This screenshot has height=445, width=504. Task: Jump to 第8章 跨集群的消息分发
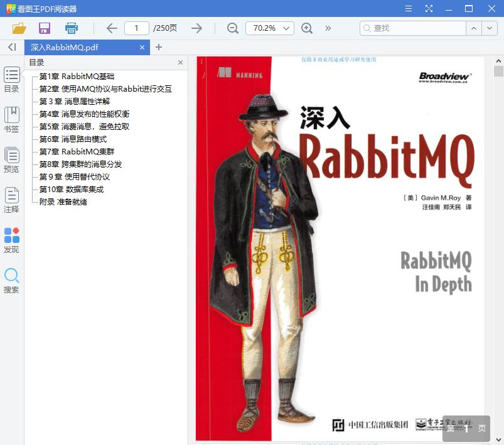tap(81, 164)
